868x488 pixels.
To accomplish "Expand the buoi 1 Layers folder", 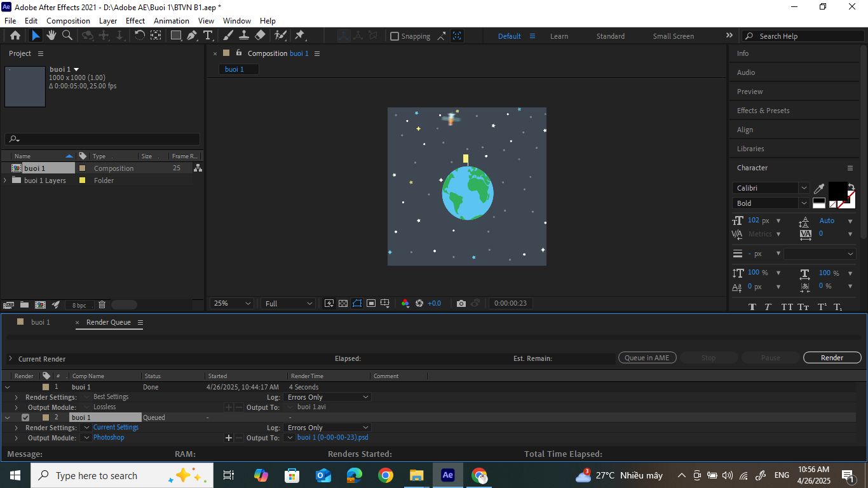I will coord(5,180).
